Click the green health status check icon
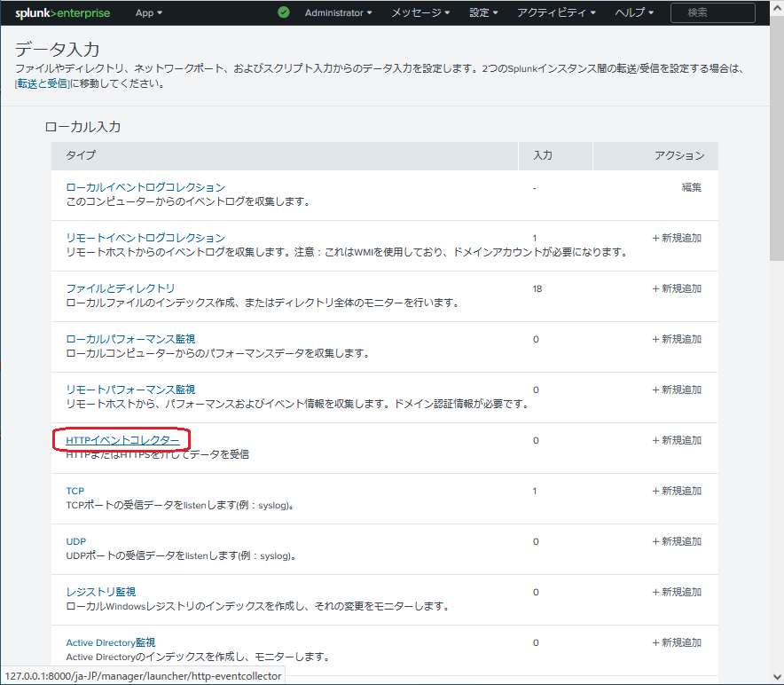Viewport: 784px width, 685px height. (284, 12)
